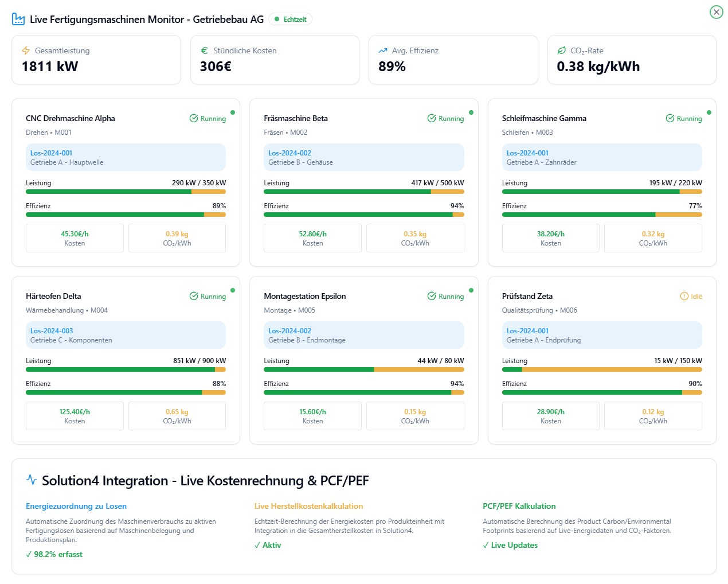Click the euro icon beside Stündliche Kosten
Screen dimensions: 728x584
(x=204, y=50)
